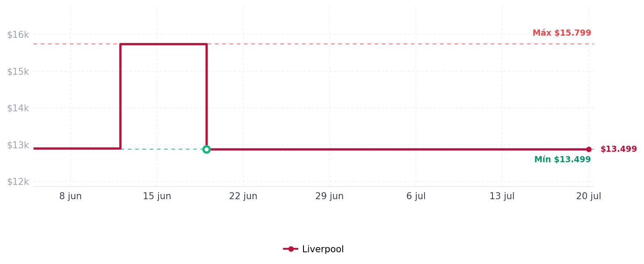This screenshot has width=644, height=264.
Task: Click the 8 jun axis date
Action: click(x=71, y=196)
